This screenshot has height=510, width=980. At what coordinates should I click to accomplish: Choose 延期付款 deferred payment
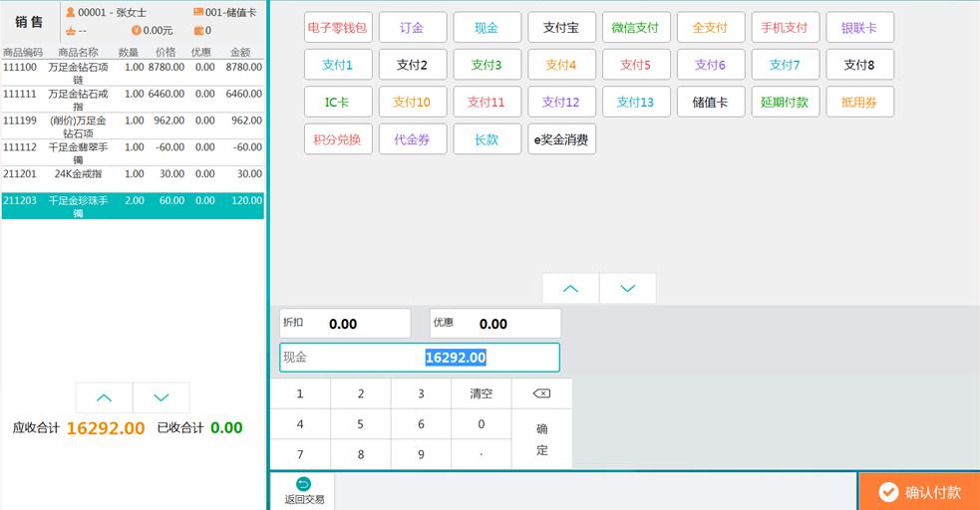point(785,102)
